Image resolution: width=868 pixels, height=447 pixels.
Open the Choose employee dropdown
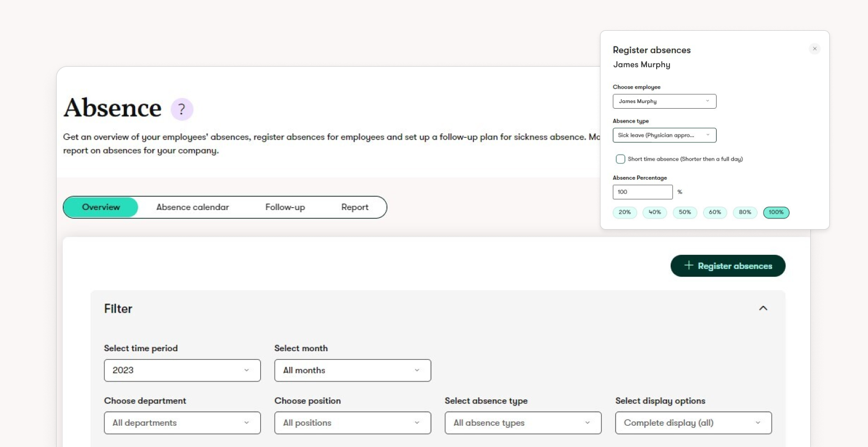point(664,101)
